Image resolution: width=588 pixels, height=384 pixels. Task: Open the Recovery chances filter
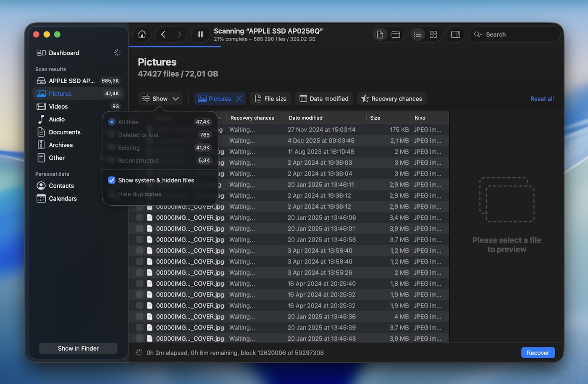391,98
